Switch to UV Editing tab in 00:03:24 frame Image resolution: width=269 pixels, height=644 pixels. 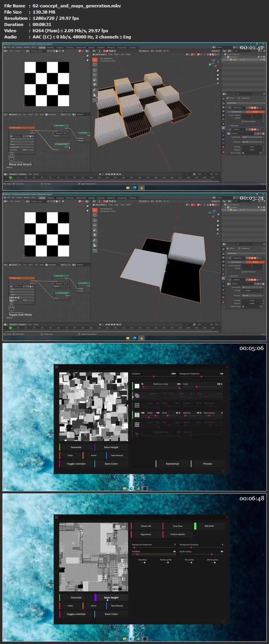coord(70,198)
